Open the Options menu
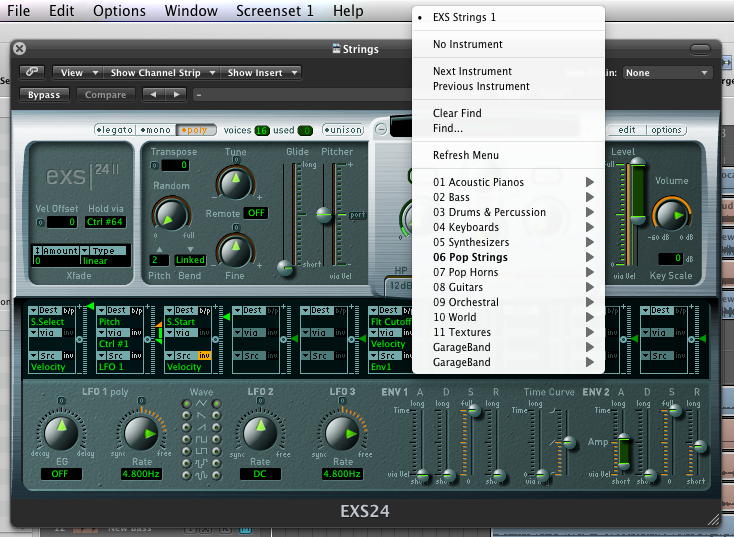This screenshot has width=734, height=537. (x=119, y=10)
